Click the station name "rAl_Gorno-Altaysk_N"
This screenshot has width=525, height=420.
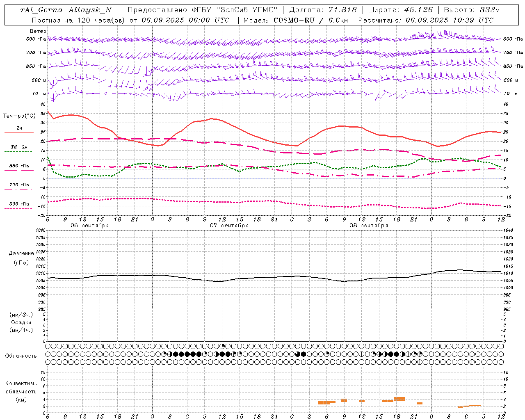[66, 10]
